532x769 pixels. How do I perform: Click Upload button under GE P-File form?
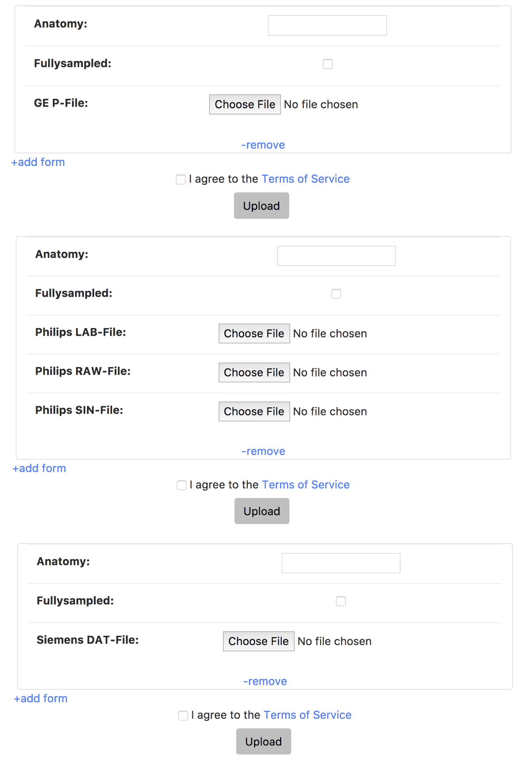point(261,206)
